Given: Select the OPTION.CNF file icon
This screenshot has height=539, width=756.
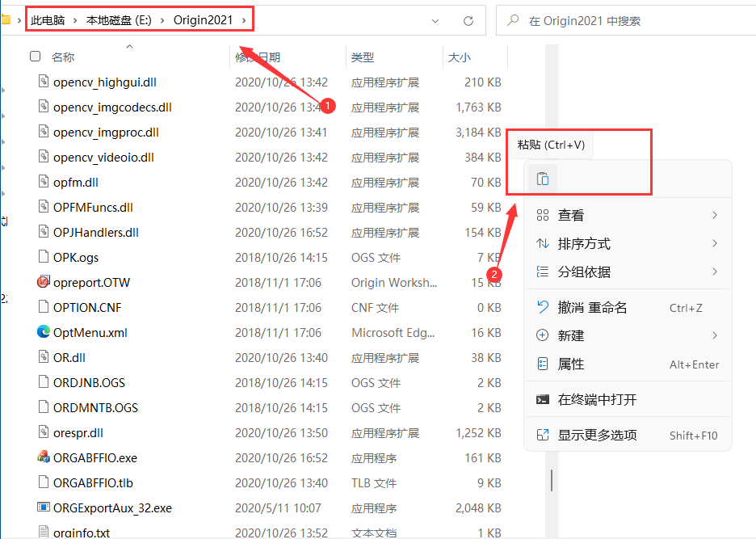Looking at the screenshot, I should 44,306.
